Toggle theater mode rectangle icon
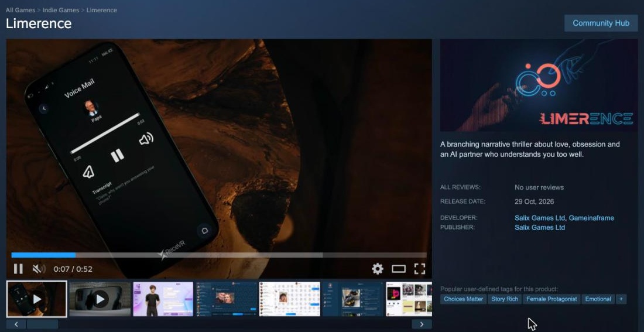Image resolution: width=644 pixels, height=332 pixels. pos(398,269)
